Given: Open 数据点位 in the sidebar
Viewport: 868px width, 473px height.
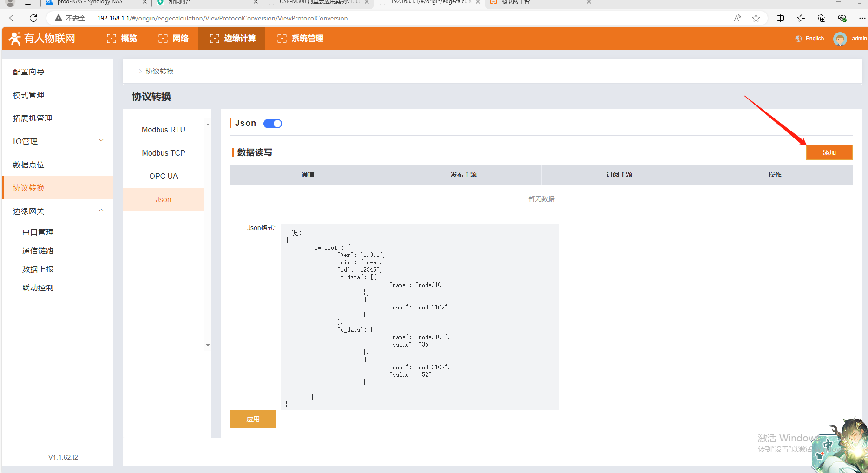Looking at the screenshot, I should pos(29,164).
